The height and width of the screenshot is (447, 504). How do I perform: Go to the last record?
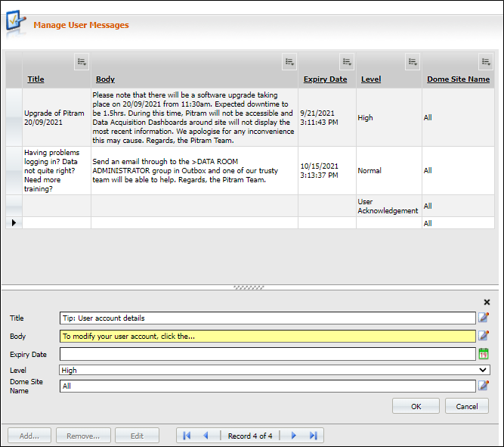tap(314, 436)
